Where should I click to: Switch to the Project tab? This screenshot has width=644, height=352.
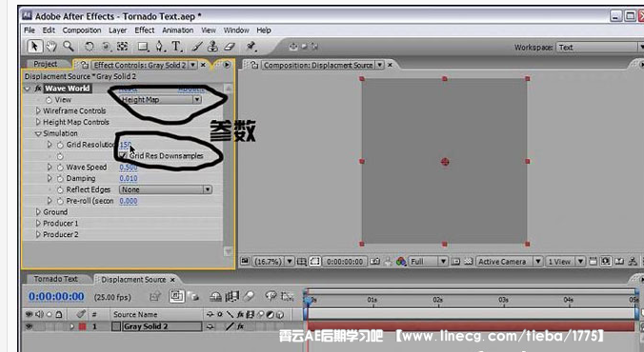pyautogui.click(x=45, y=64)
